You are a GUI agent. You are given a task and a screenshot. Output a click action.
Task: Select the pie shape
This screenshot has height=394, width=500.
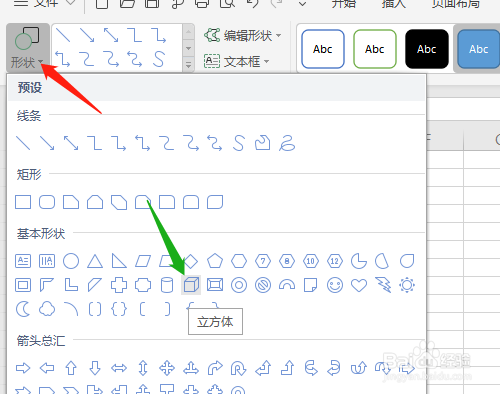tap(359, 261)
